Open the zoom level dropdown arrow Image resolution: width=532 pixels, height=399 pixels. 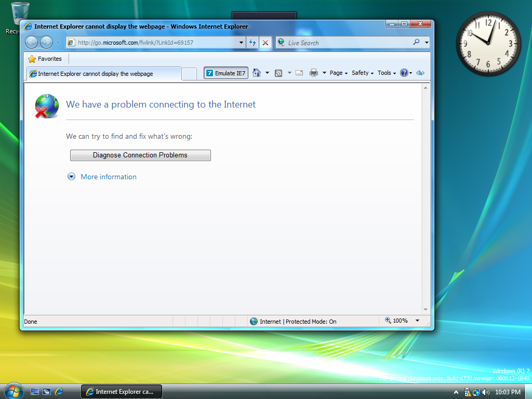pyautogui.click(x=417, y=321)
